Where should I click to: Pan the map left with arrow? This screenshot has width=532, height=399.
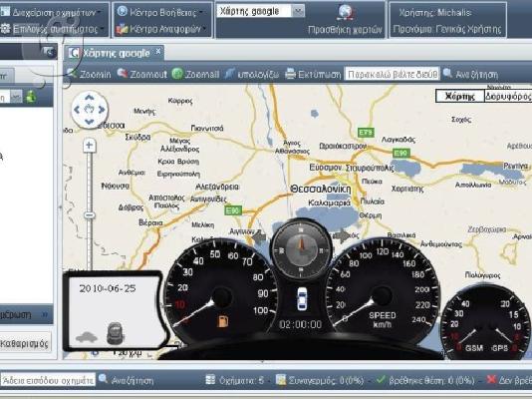77,110
